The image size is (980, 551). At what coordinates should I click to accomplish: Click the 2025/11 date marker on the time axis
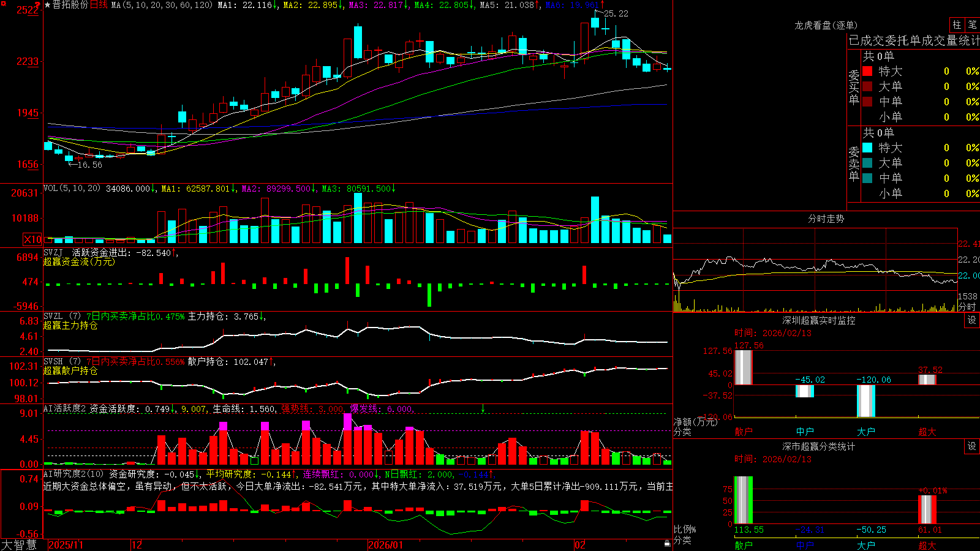click(66, 545)
